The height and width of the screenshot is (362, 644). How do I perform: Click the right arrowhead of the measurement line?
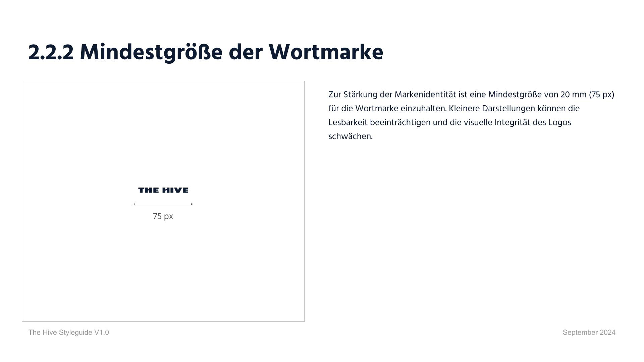point(192,203)
